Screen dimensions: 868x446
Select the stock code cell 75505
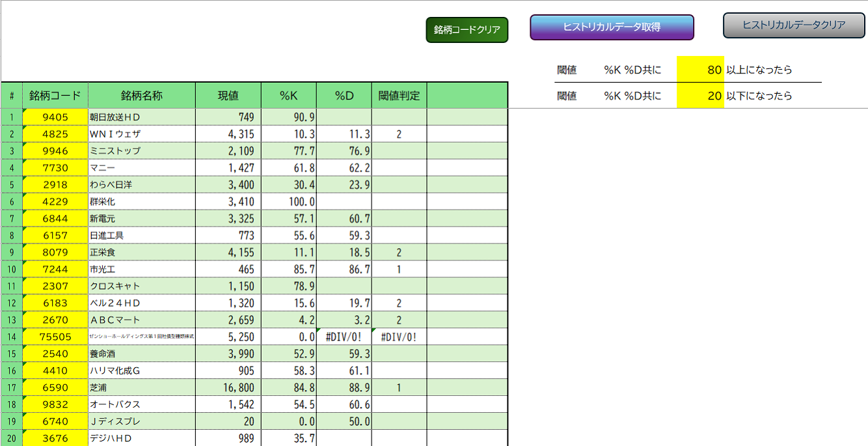tap(55, 337)
